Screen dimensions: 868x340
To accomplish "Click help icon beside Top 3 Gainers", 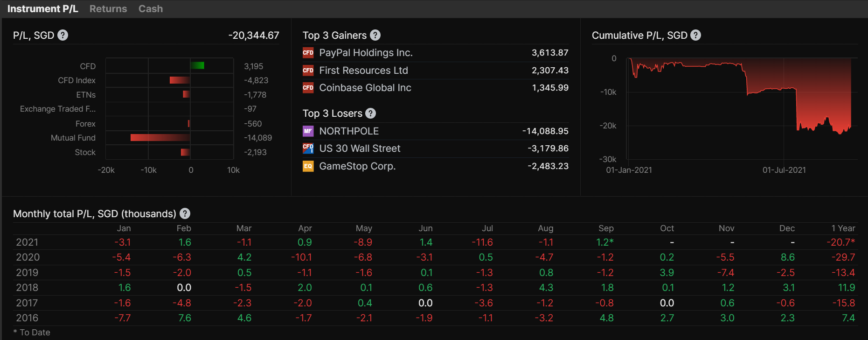I will click(x=375, y=35).
